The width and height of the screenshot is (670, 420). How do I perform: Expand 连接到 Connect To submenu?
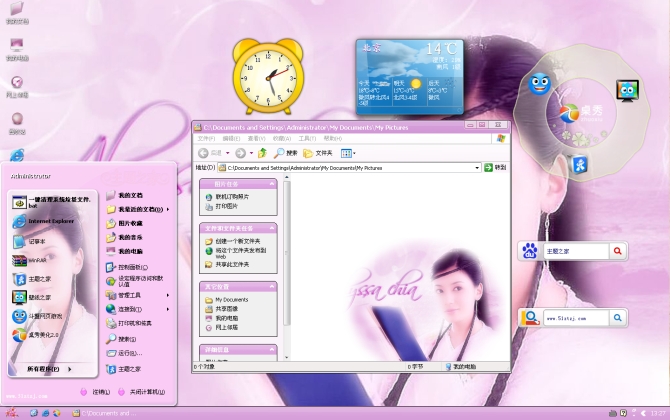tap(137, 309)
